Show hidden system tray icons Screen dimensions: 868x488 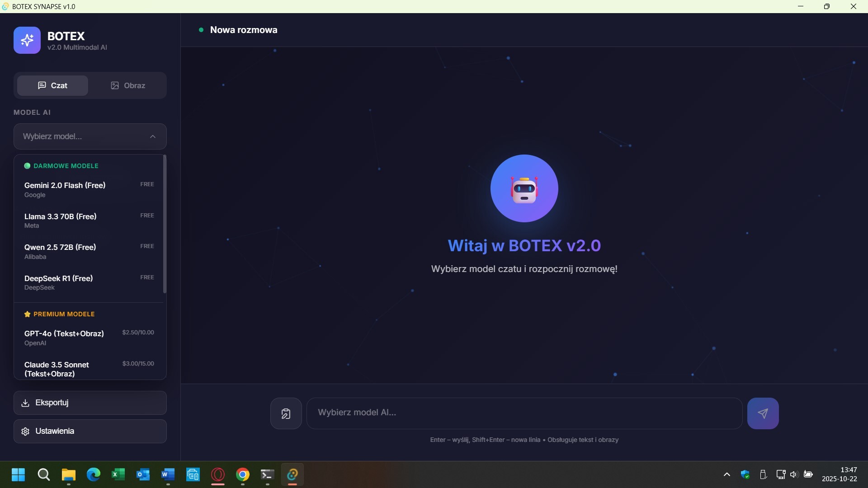(726, 474)
